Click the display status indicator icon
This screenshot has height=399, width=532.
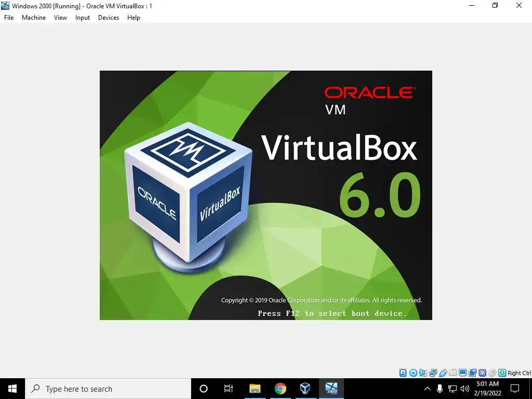pos(462,373)
